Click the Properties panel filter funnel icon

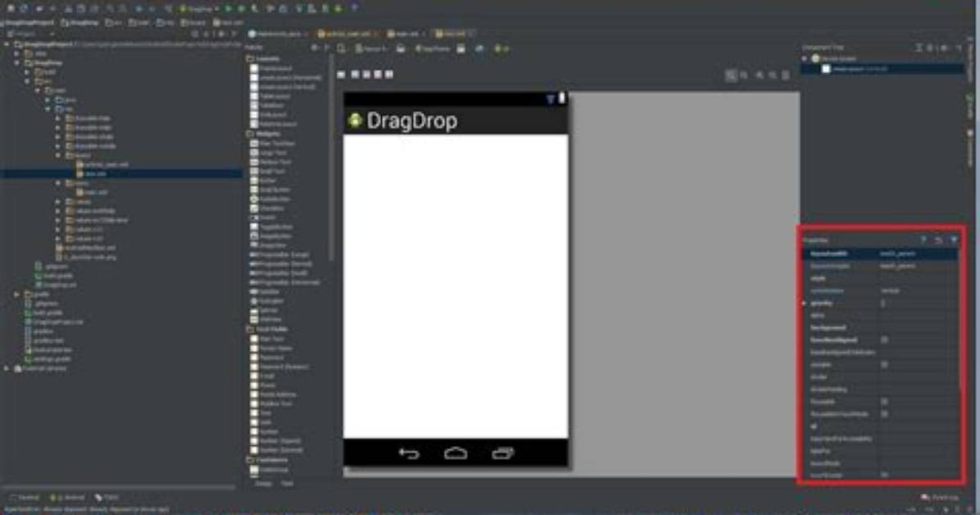[x=953, y=239]
